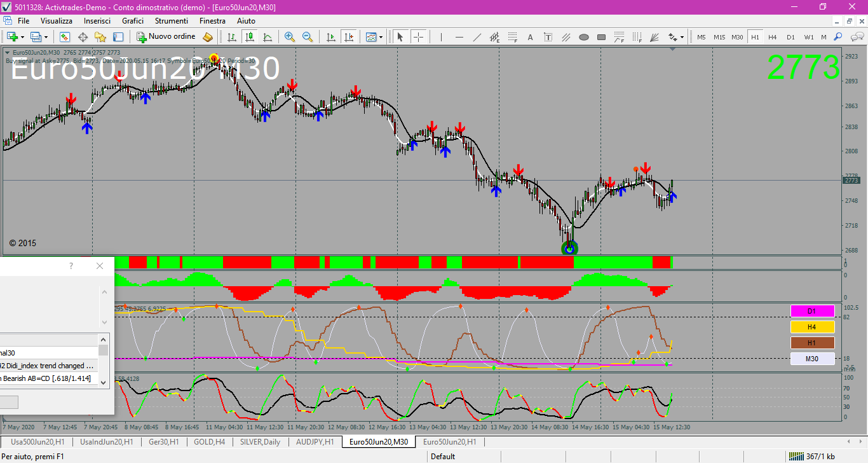Switch chart to candlesticks style

pyautogui.click(x=250, y=37)
